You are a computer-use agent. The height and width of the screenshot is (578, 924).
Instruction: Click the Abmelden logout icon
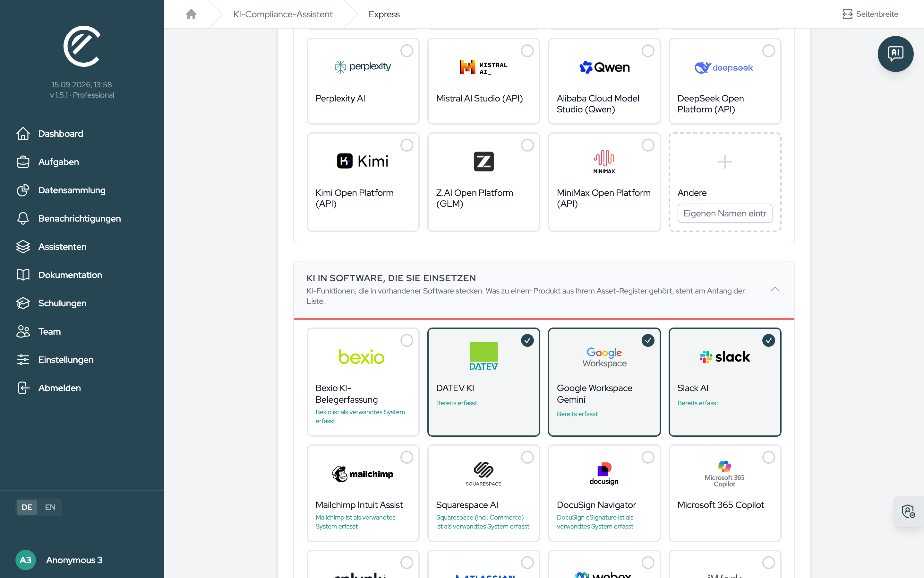coord(23,388)
